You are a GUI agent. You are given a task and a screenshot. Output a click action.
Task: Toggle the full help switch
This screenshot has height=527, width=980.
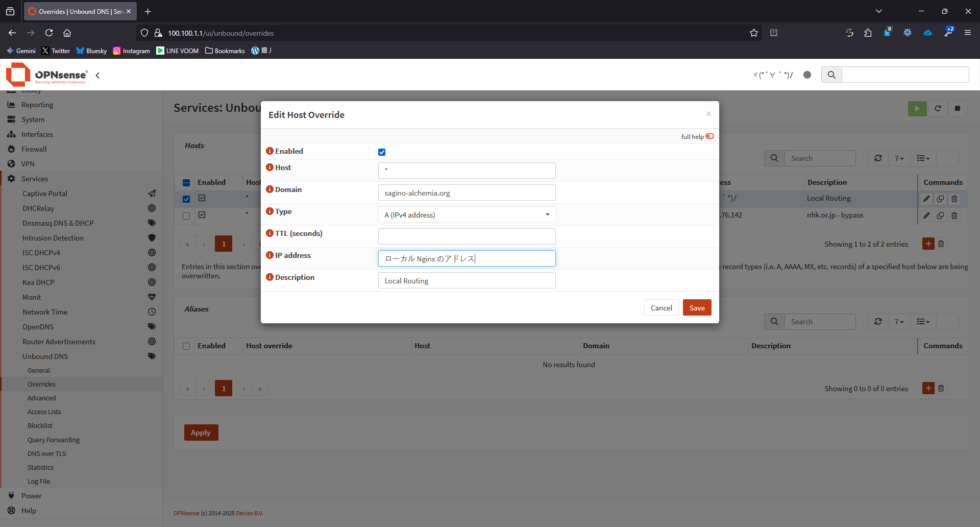(x=709, y=136)
